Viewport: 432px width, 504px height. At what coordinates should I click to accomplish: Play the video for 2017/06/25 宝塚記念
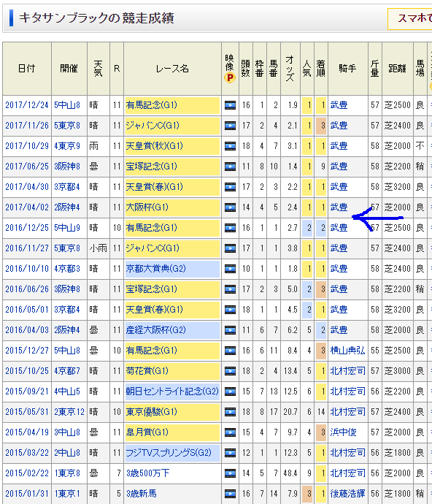(230, 167)
